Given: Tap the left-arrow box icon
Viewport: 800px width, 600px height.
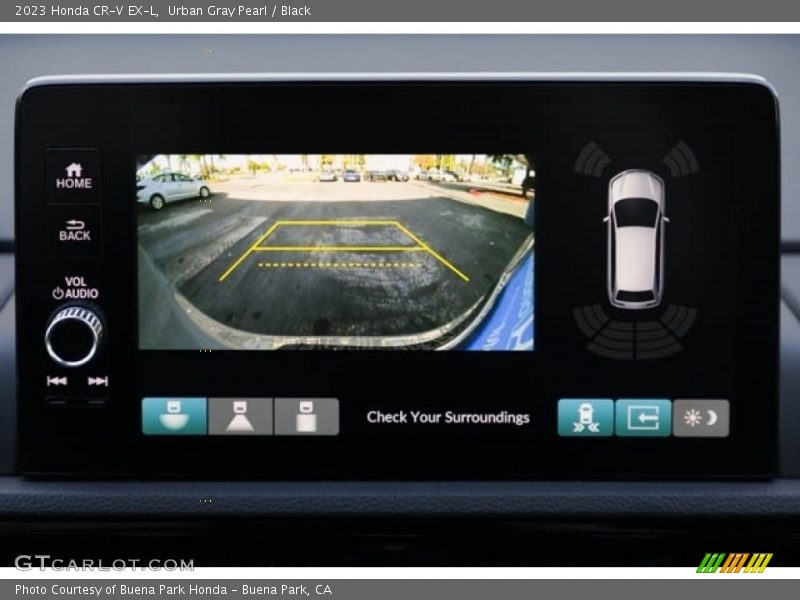Looking at the screenshot, I should pos(643,418).
